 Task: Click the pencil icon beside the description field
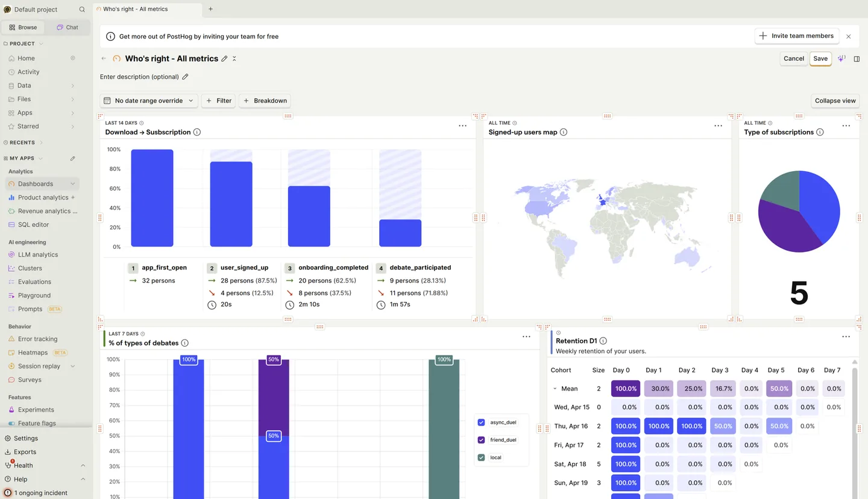coord(185,77)
